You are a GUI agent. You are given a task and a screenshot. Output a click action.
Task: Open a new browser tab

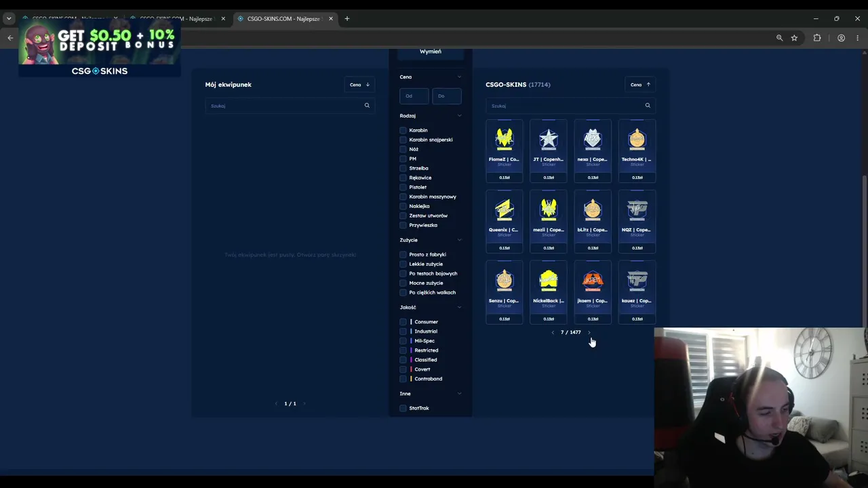pyautogui.click(x=347, y=18)
